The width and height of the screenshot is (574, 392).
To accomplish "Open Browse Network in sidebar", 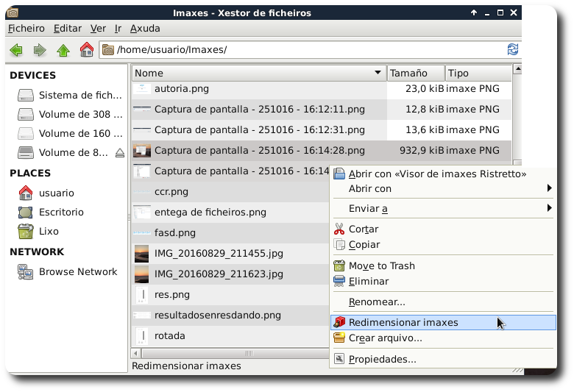I will (77, 271).
